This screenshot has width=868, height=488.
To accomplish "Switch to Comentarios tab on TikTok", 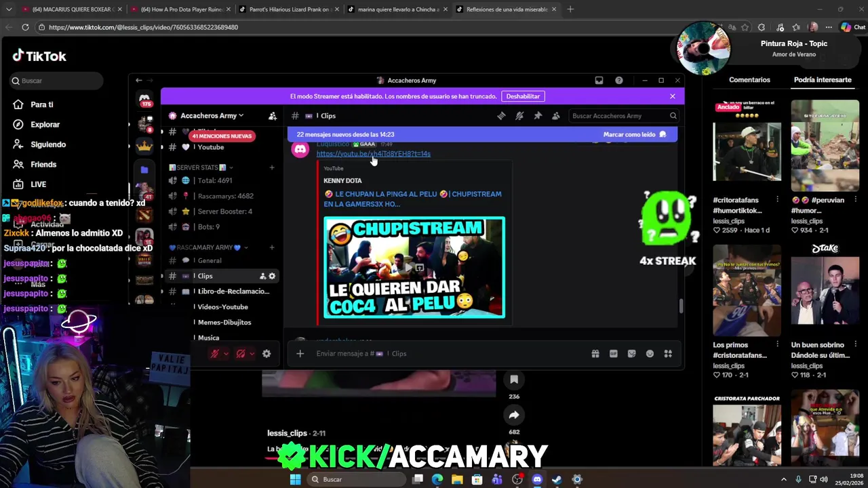I will pos(749,80).
